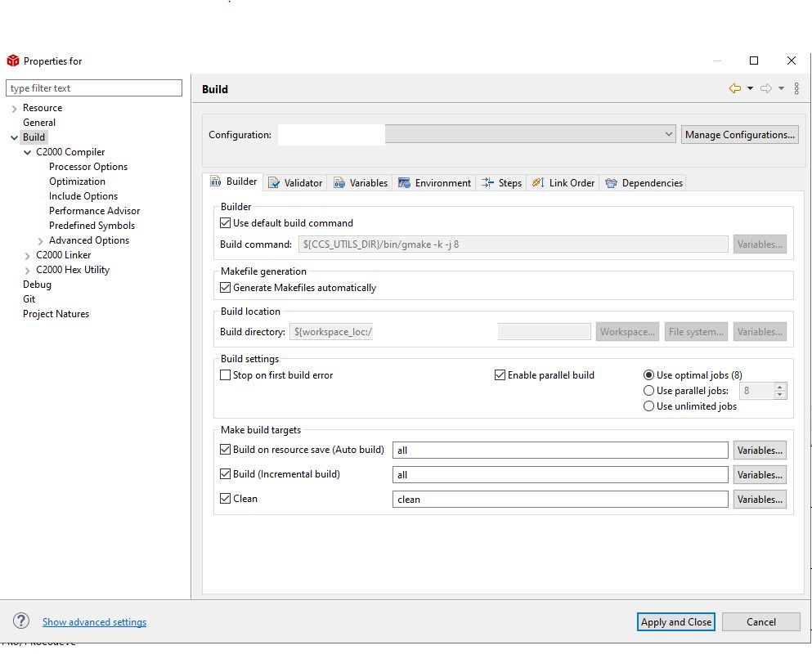This screenshot has width=812, height=659.
Task: Select Use optimal jobs radio button
Action: coord(648,374)
